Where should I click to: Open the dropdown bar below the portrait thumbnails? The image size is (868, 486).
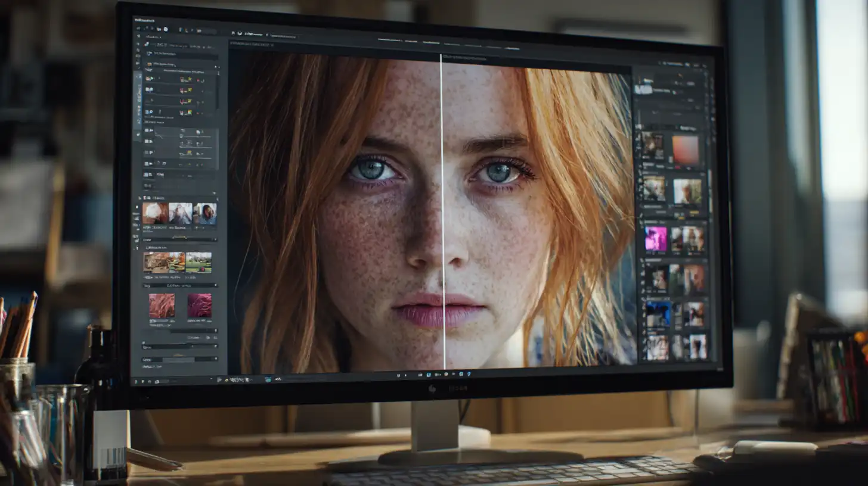(x=179, y=239)
